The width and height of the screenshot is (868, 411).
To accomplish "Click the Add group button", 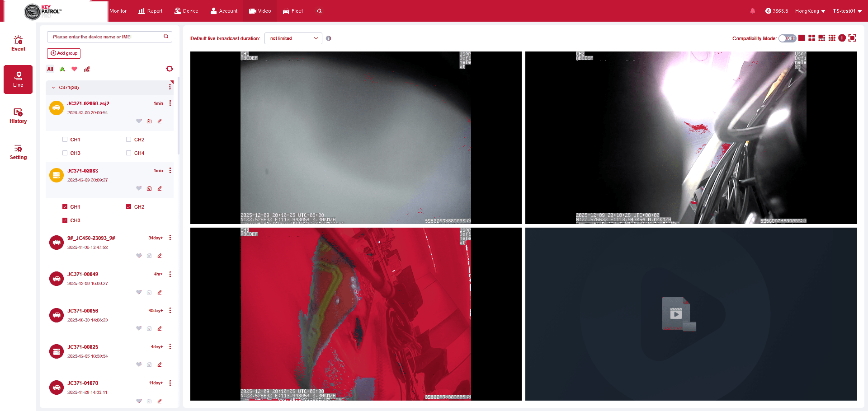I will [64, 53].
